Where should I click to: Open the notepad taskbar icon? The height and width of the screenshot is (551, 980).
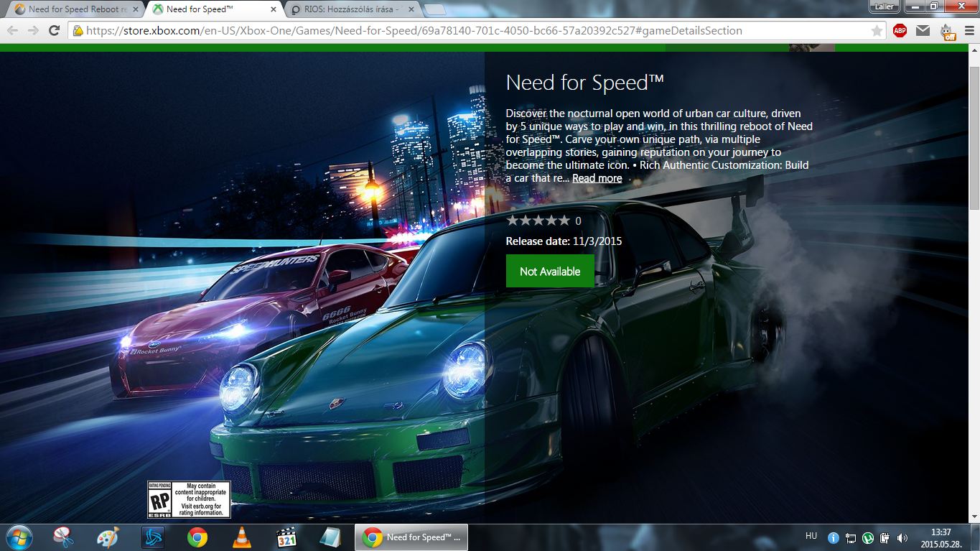331,537
